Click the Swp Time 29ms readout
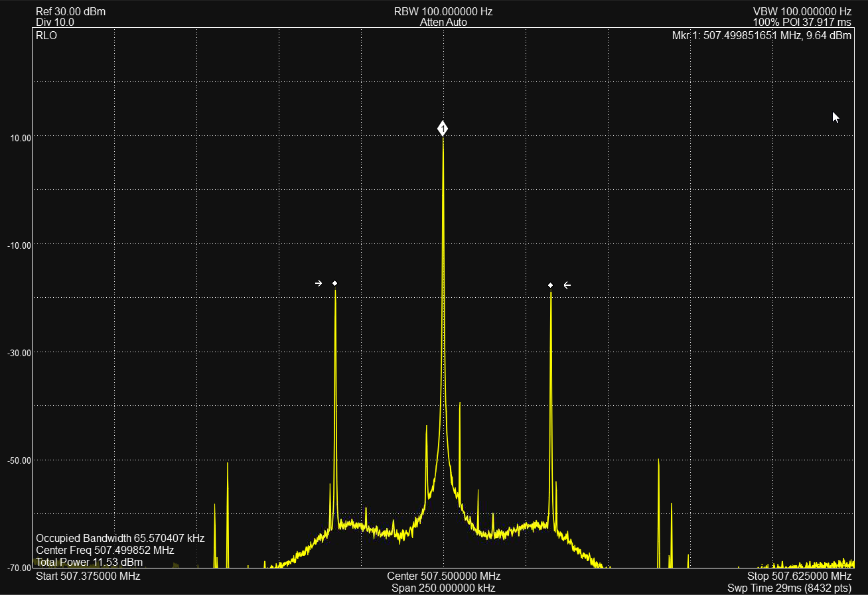 (789, 588)
